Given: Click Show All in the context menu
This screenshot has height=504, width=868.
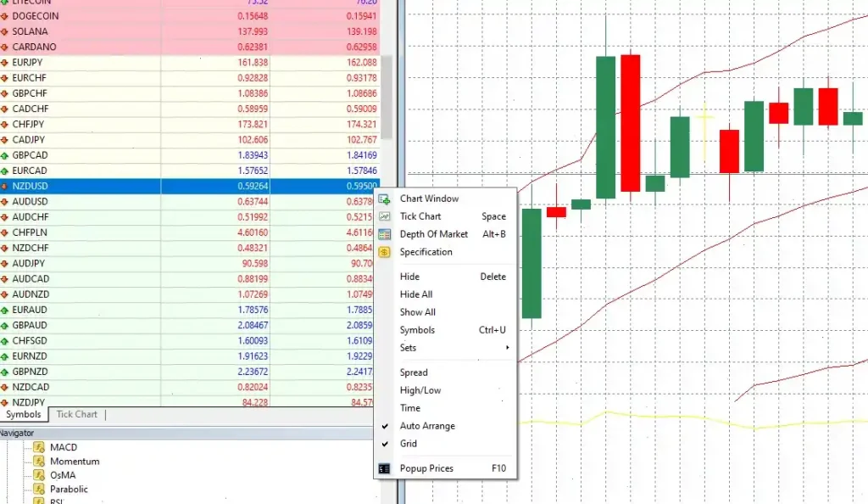Looking at the screenshot, I should click(x=417, y=312).
